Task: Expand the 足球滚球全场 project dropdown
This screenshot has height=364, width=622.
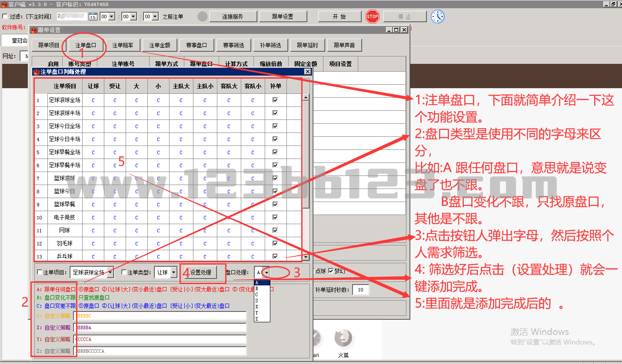Action: pos(110,272)
